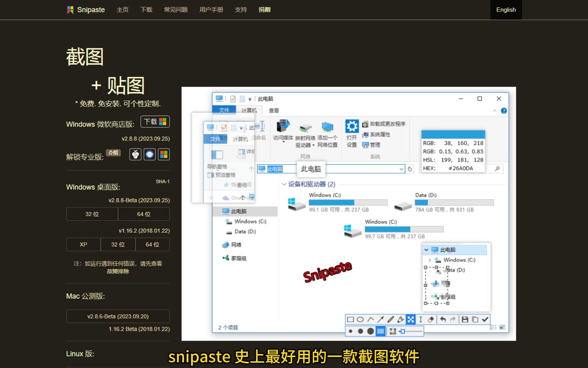The image size is (588, 368).
Task: Click the undo arrow in Snipaste toolbar
Action: [443, 319]
